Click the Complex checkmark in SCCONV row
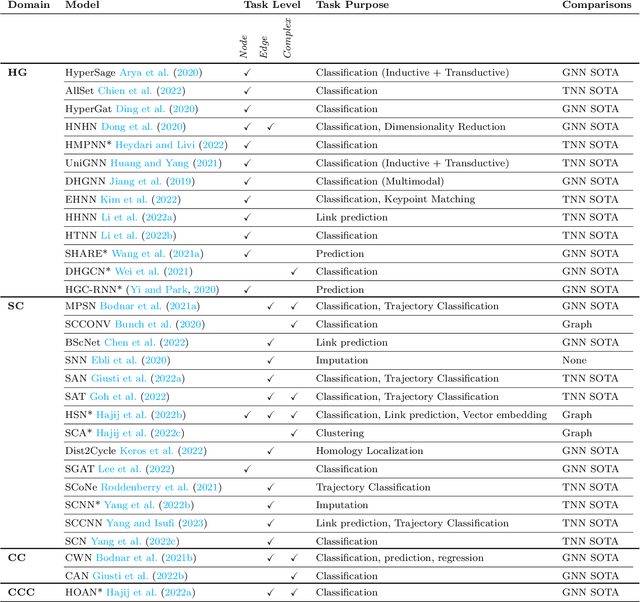640x602 pixels. pyautogui.click(x=294, y=325)
